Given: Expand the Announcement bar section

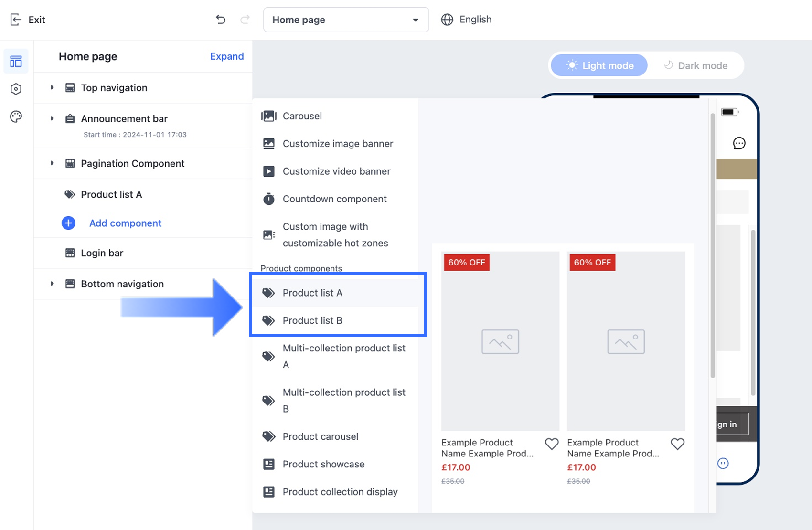Looking at the screenshot, I should coord(53,118).
